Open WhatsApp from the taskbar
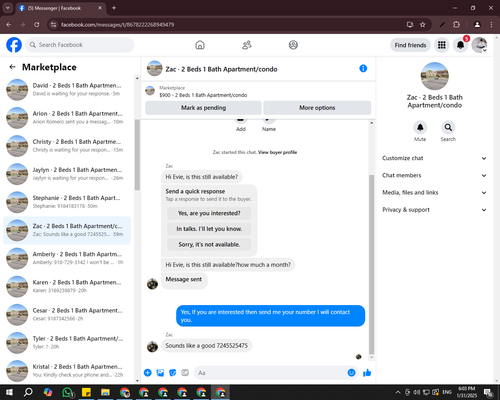The height and width of the screenshot is (400, 500). 68,392
